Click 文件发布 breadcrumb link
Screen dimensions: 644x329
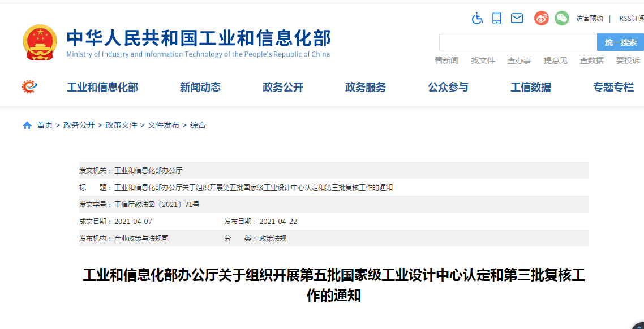click(x=164, y=125)
